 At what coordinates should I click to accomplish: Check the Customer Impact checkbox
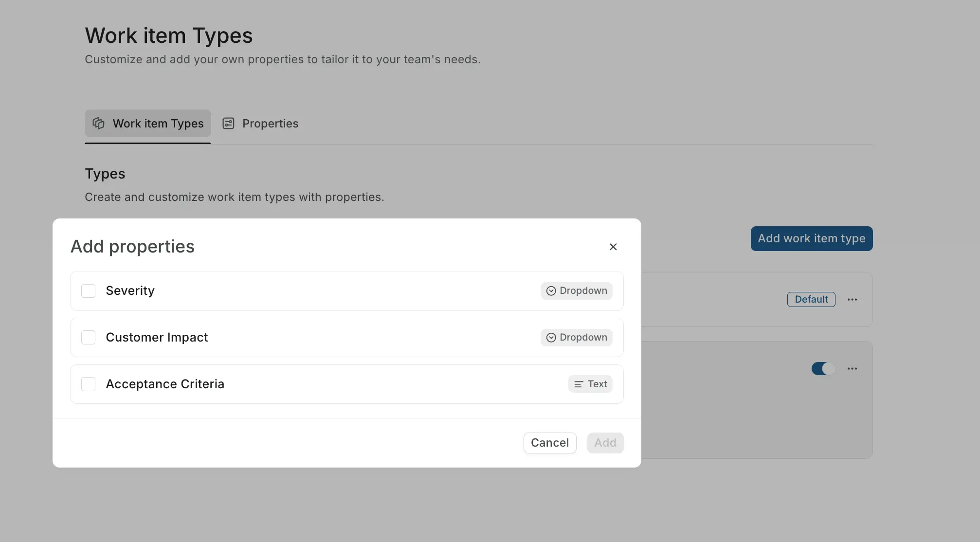click(88, 337)
